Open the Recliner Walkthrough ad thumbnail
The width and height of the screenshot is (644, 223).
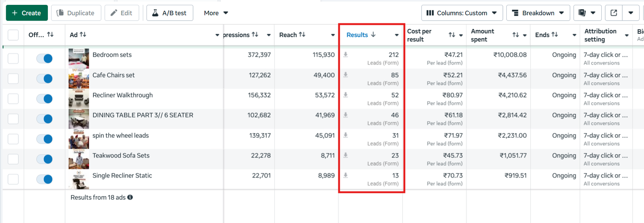point(79,98)
